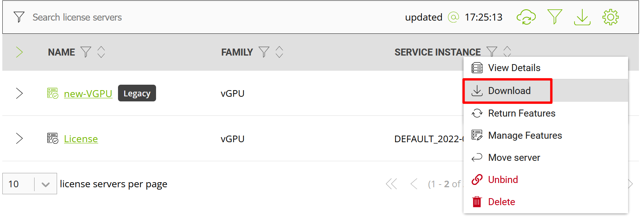Open the License server link
The height and width of the screenshot is (223, 644).
[81, 139]
